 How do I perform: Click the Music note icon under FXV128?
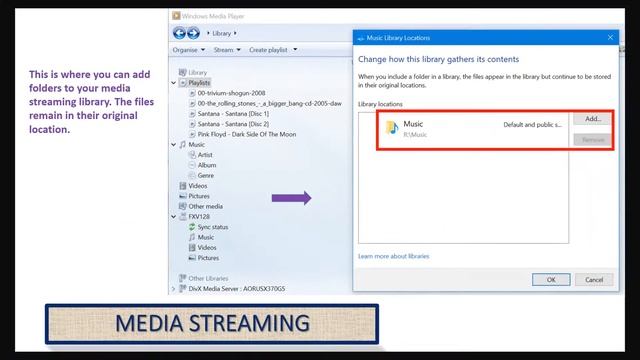point(192,237)
